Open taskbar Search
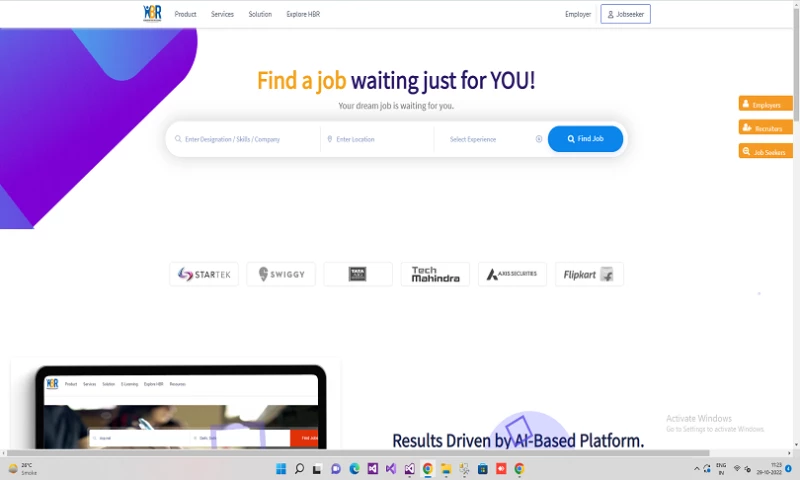The width and height of the screenshot is (800, 480). pyautogui.click(x=299, y=469)
